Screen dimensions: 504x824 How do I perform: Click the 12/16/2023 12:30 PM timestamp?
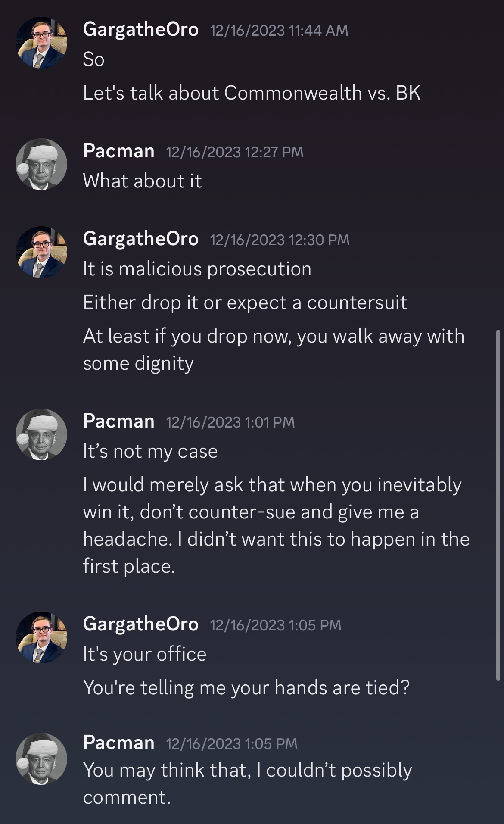tap(280, 240)
